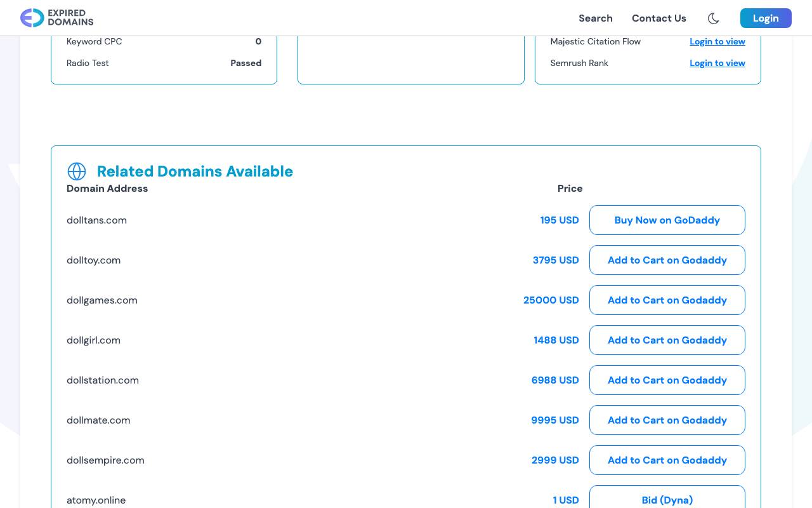Click the Majestic Citation Flow label
Screen dimensions: 812x508
pyautogui.click(x=595, y=41)
